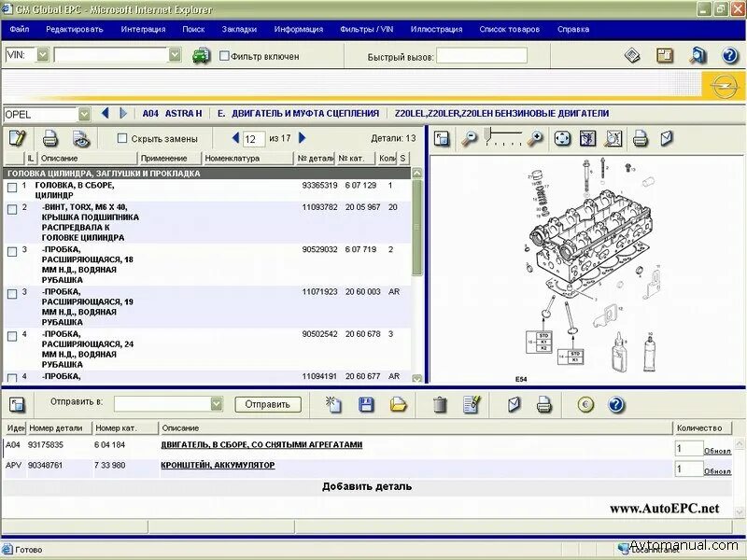Open link 'КРОНШТЕЙН, АККУМУЛЯТОР'
This screenshot has height=560, width=747.
pos(218,465)
